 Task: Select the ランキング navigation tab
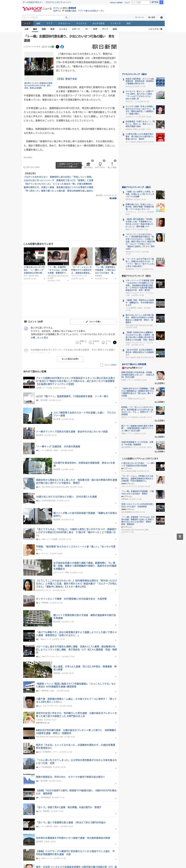pos(115,24)
